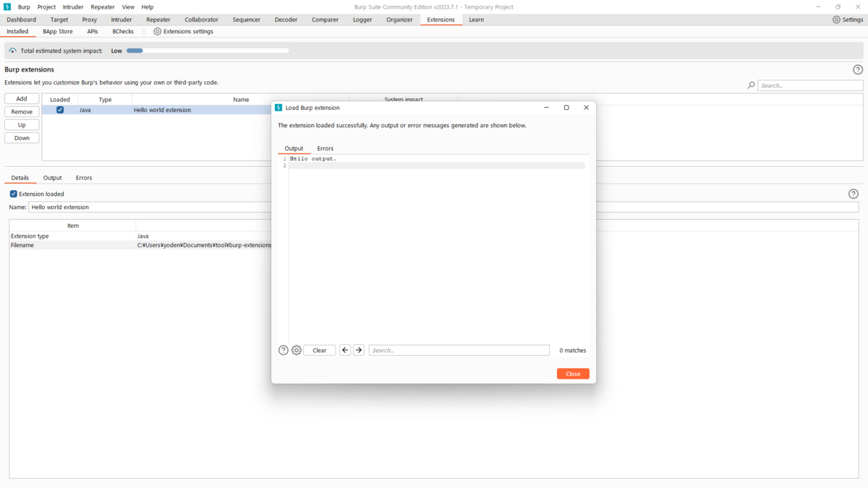
Task: Click help icon in Details panel
Action: click(x=854, y=194)
